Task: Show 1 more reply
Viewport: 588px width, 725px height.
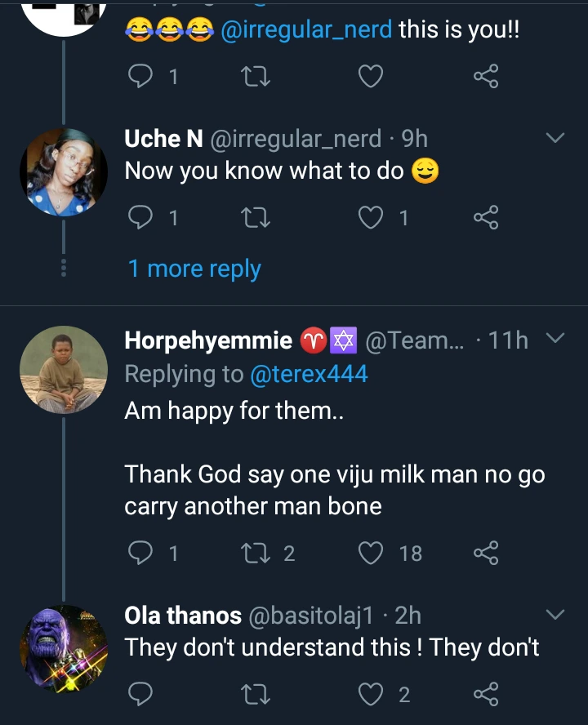Action: click(x=194, y=269)
